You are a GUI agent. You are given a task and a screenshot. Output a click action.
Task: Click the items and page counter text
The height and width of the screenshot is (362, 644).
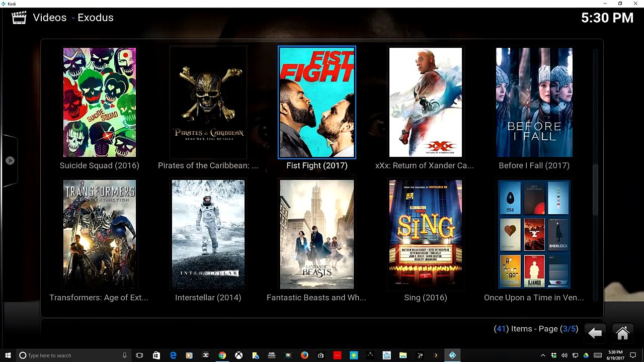tap(536, 329)
